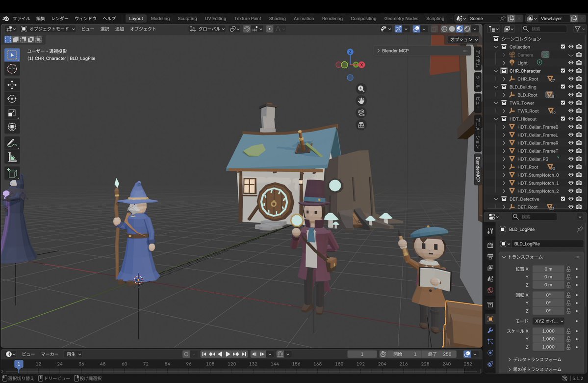
Task: Click the Blender logo menu icon
Action: click(x=5, y=18)
